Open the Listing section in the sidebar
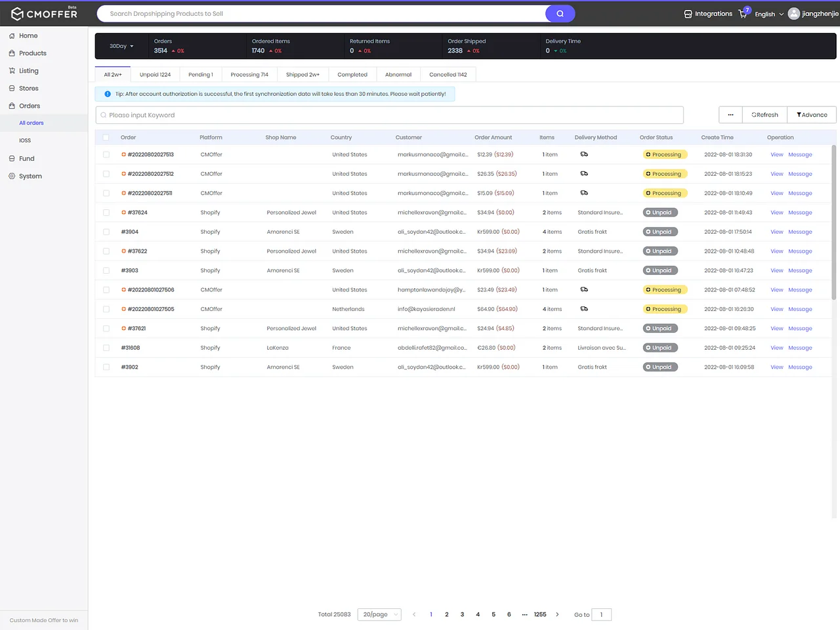Viewport: 840px width, 630px height. [29, 70]
